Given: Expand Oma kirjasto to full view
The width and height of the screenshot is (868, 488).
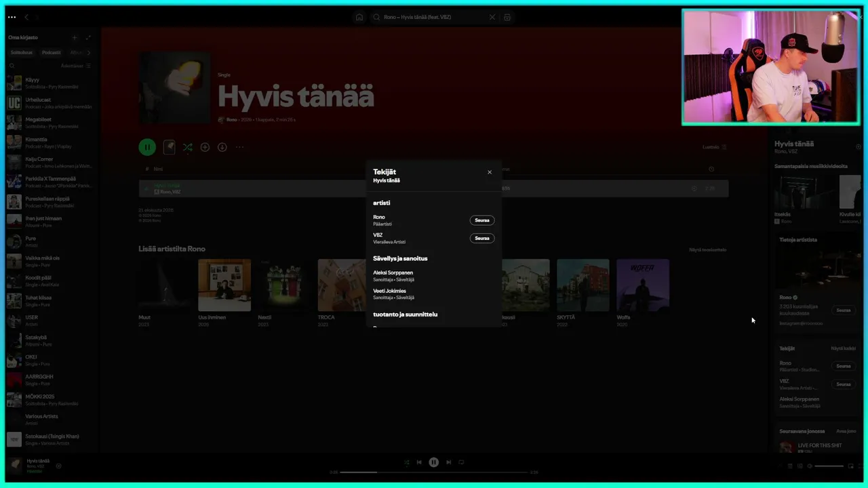Looking at the screenshot, I should point(88,37).
